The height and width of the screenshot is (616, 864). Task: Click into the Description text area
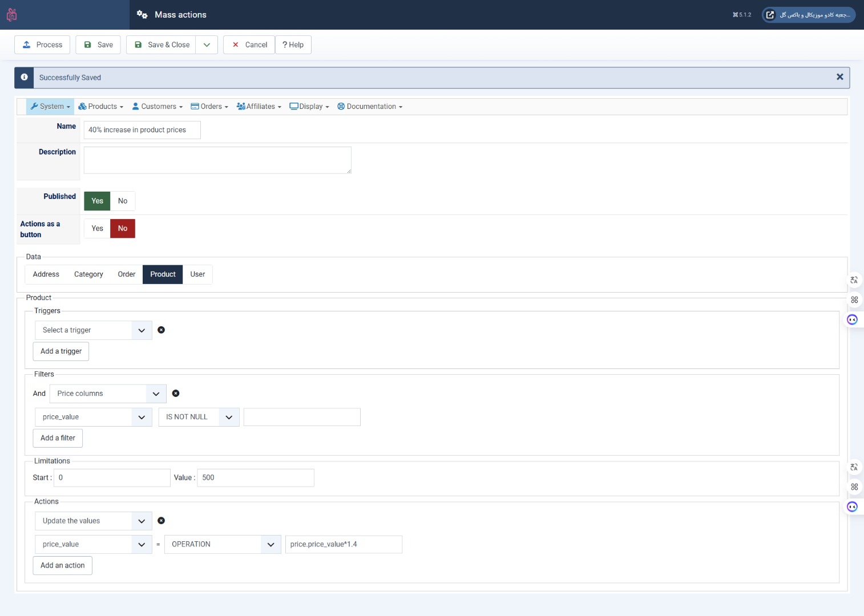(x=217, y=160)
